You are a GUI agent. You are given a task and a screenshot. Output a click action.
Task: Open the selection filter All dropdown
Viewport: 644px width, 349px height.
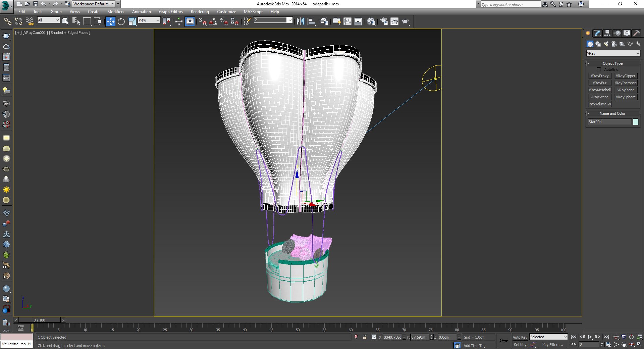pyautogui.click(x=48, y=20)
